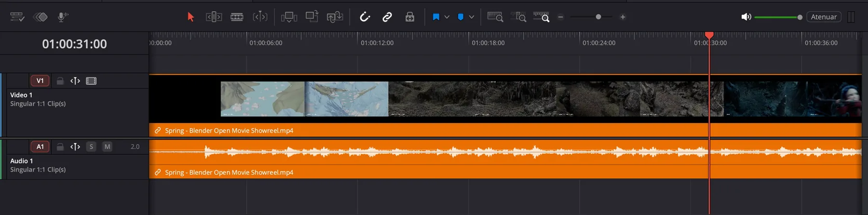Mute the Audio 1 track

tap(107, 147)
